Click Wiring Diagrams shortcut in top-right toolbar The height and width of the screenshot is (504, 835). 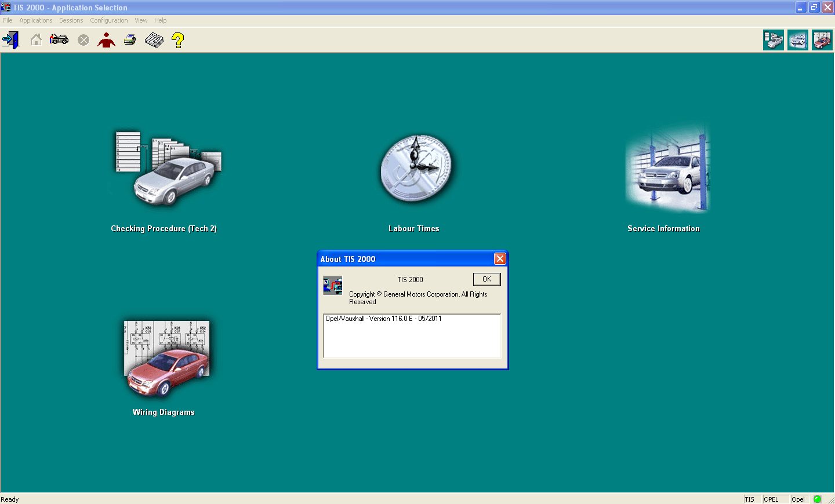[822, 41]
